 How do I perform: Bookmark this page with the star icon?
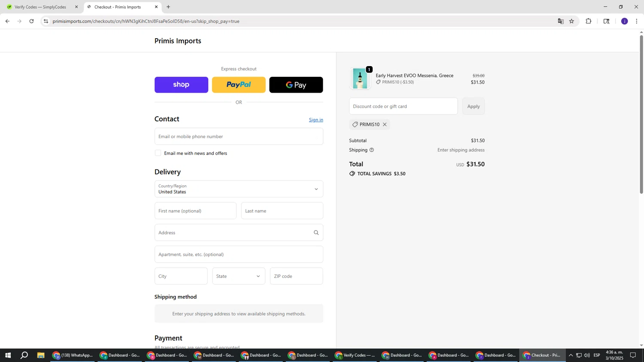tap(571, 21)
